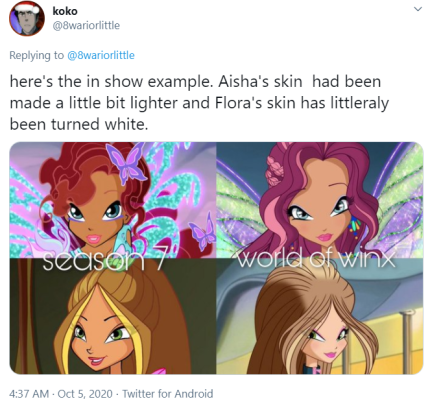This screenshot has height=408, width=430.
Task: Open the Twitter for Android source link
Action: coord(167,394)
